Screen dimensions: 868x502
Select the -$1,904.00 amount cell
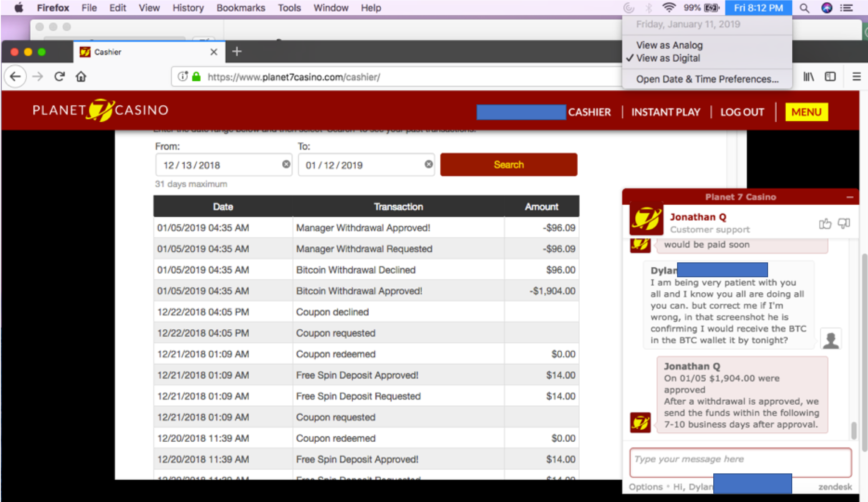(x=542, y=291)
